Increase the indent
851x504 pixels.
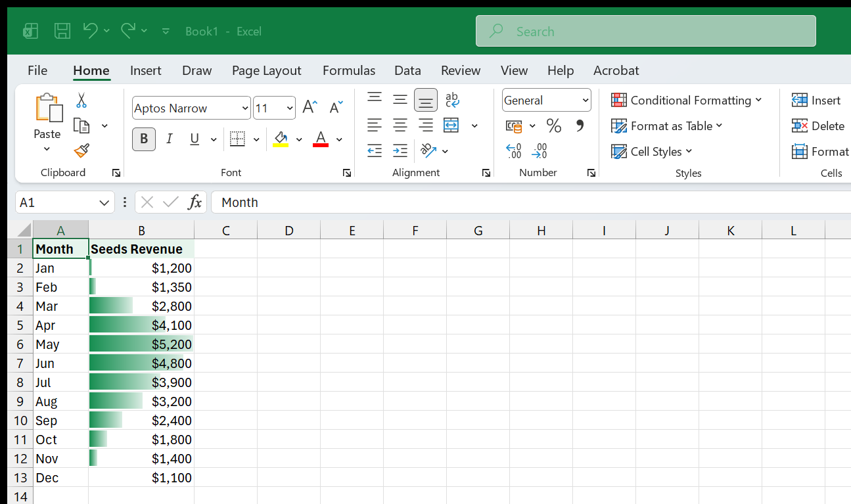point(400,151)
